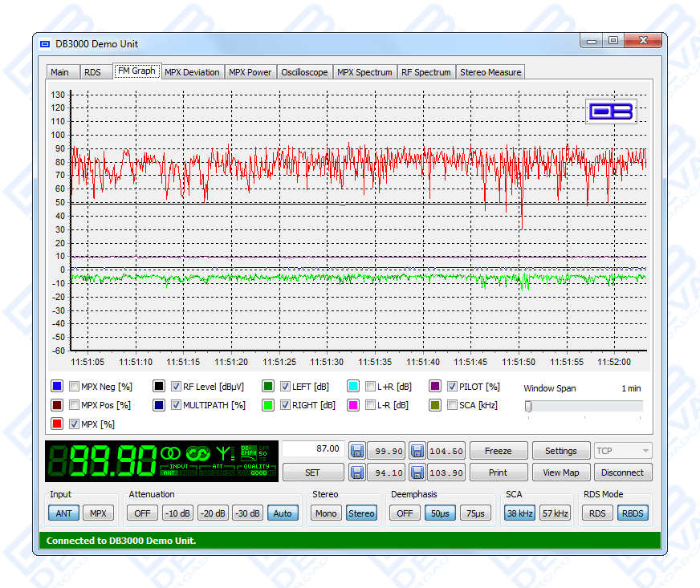Viewport: 700px width, 588px height.
Task: Click the save icon beside 104.50 preset
Action: pyautogui.click(x=417, y=451)
